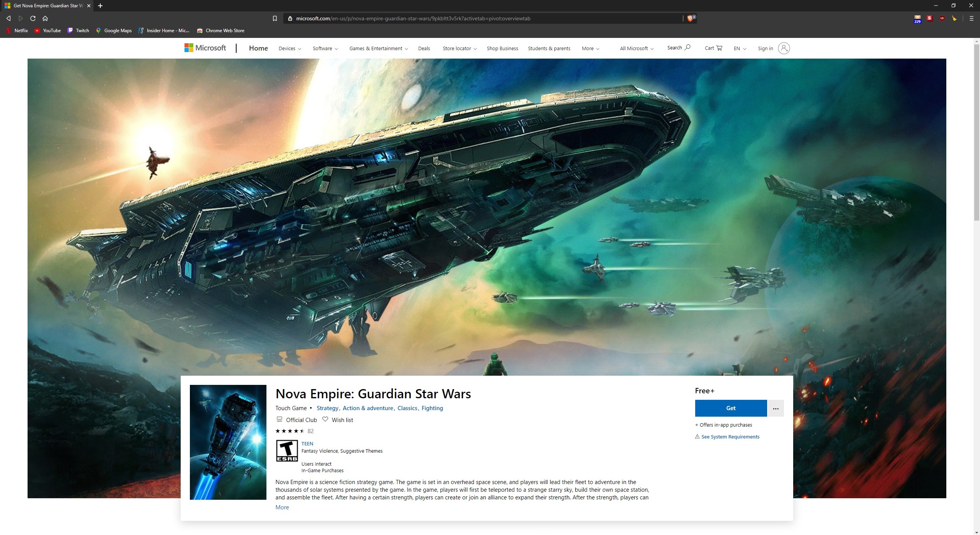Open See System Requirements link
980x535 pixels.
click(730, 437)
